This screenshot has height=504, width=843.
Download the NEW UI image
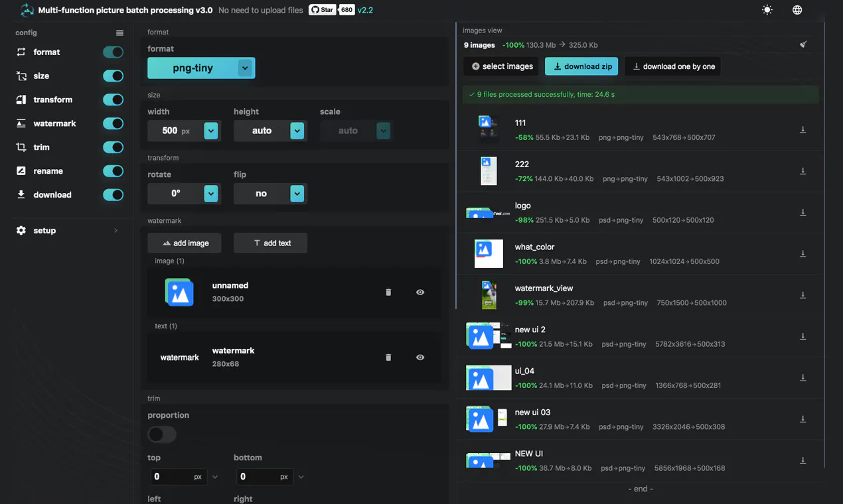click(803, 460)
